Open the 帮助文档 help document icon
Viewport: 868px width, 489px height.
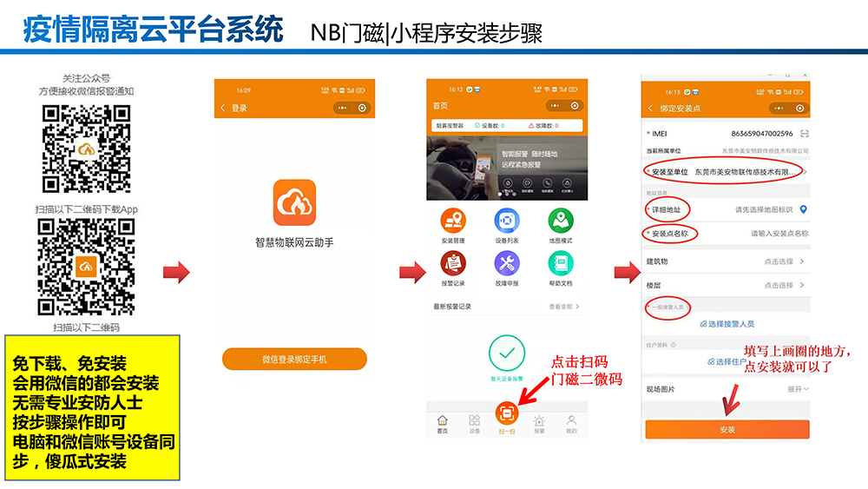[x=561, y=263]
